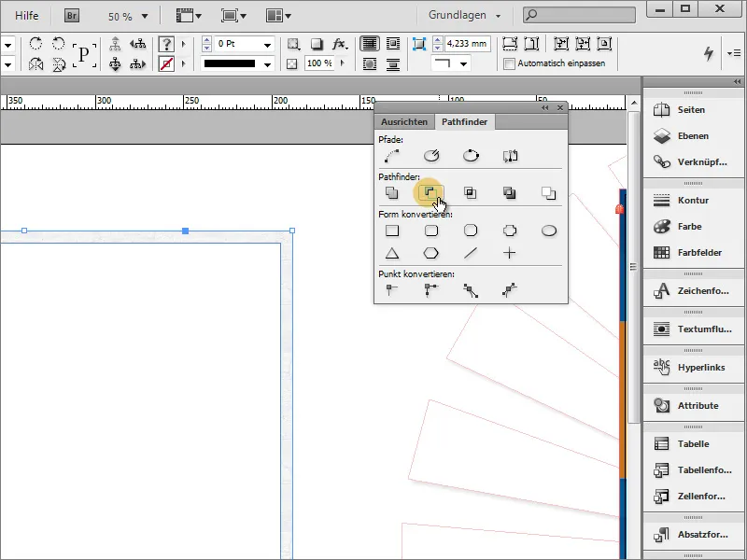Open stroke style dropdown with black line
Viewport: 747px width, 560px height.
(x=267, y=64)
